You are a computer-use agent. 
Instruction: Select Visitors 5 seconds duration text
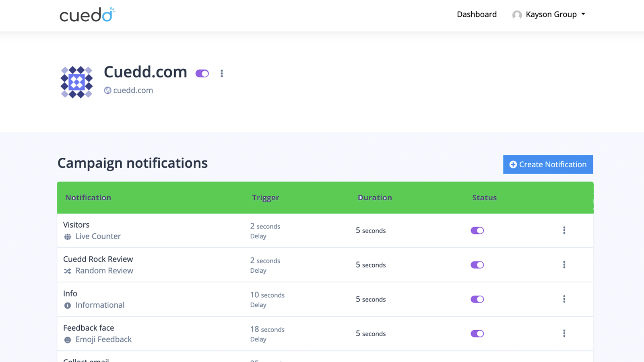pos(371,230)
